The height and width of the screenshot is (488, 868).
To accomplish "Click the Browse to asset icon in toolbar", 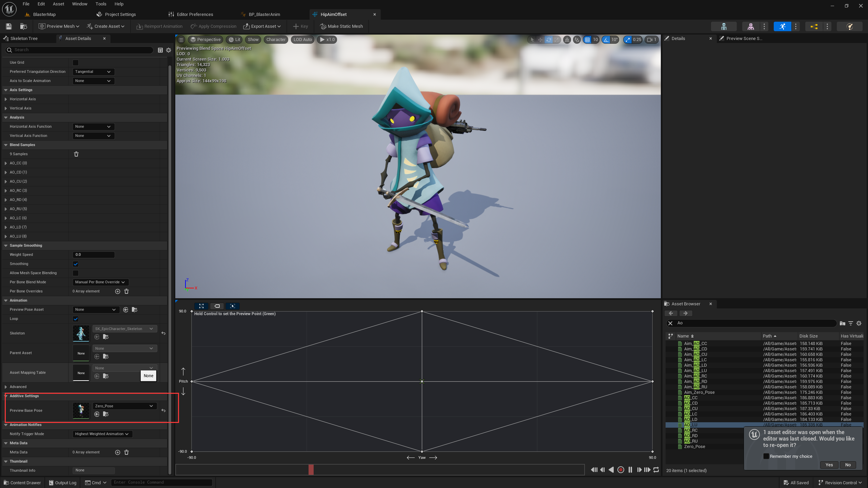I will [23, 26].
